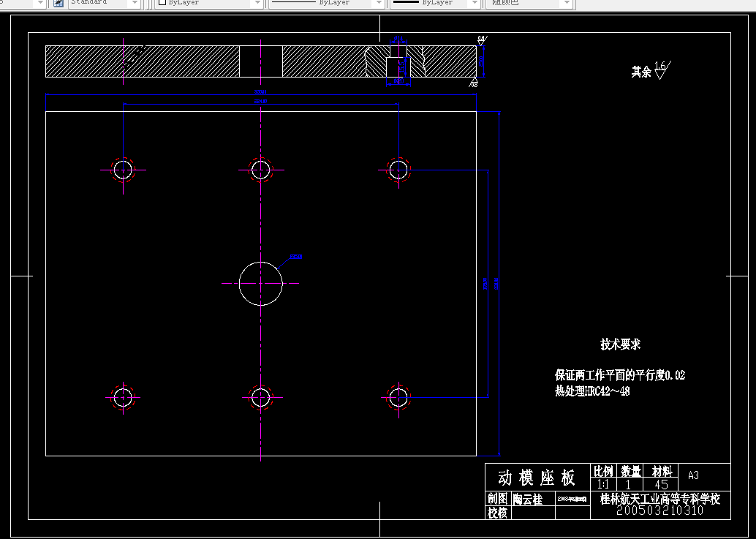Select the 其余 surface finish label
Image resolution: width=756 pixels, height=539 pixels.
click(641, 72)
